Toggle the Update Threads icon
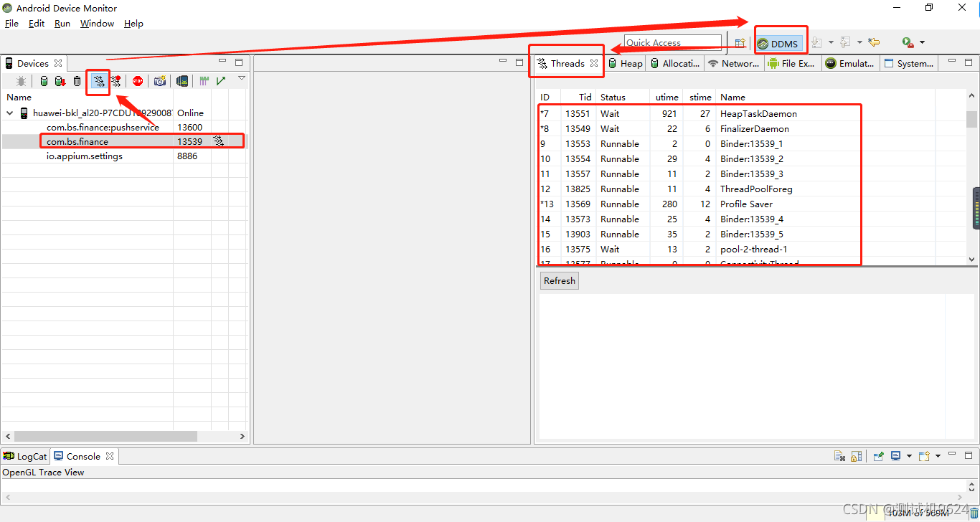Image resolution: width=980 pixels, height=522 pixels. tap(98, 81)
